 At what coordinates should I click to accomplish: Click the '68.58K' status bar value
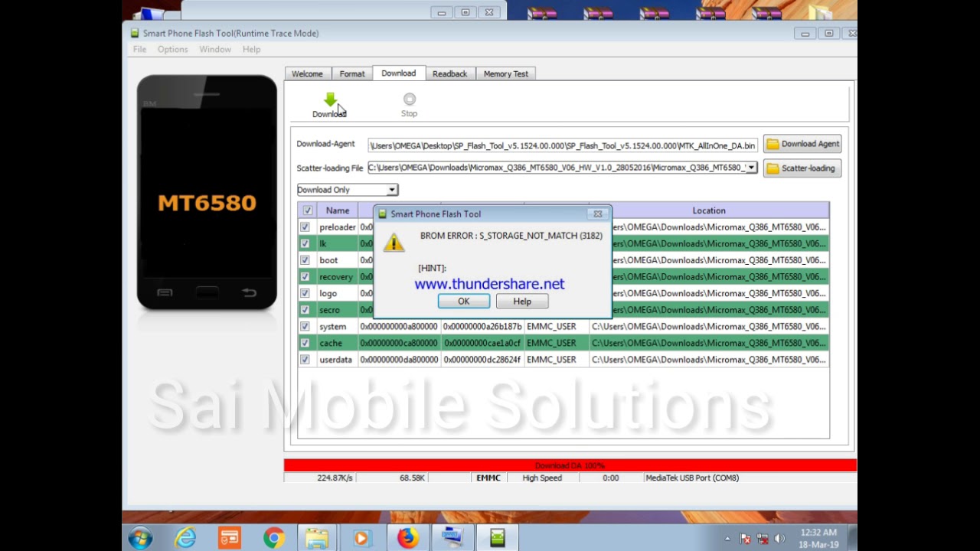(412, 478)
